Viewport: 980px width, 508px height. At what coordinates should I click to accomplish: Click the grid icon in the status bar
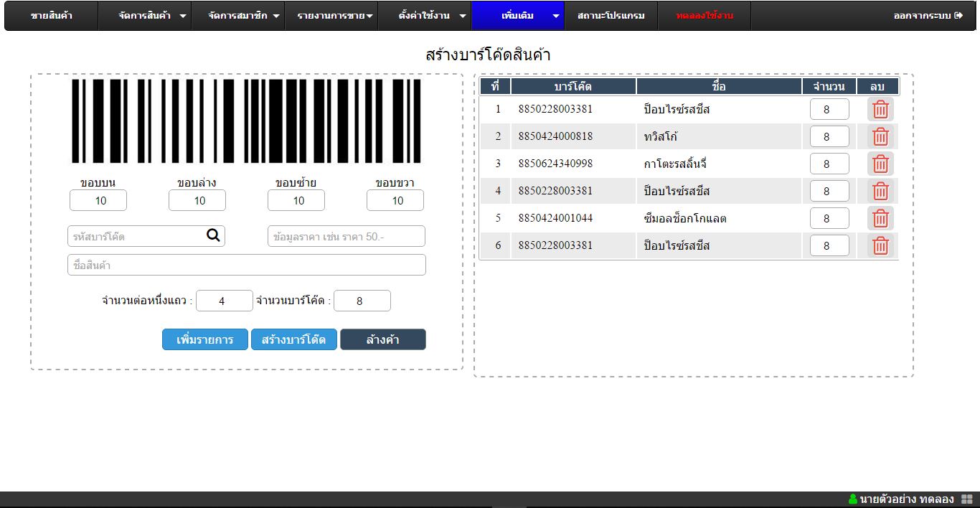[x=966, y=499]
